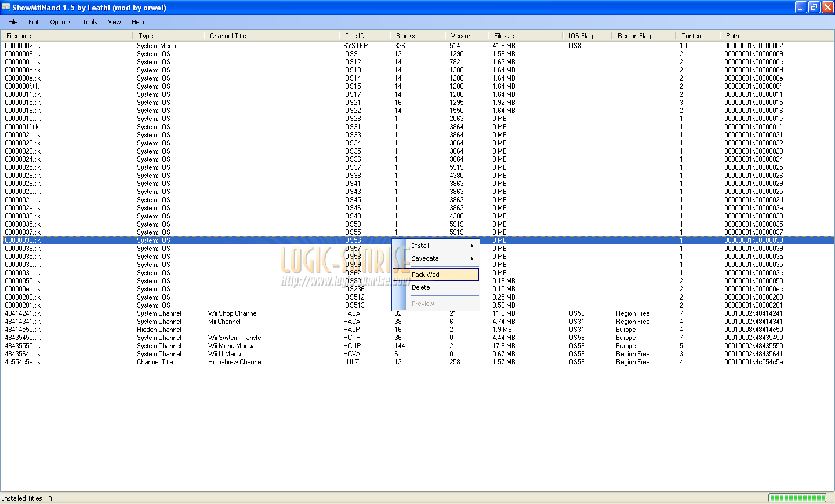Sort by Filesize column header
The width and height of the screenshot is (835, 504).
coord(525,36)
